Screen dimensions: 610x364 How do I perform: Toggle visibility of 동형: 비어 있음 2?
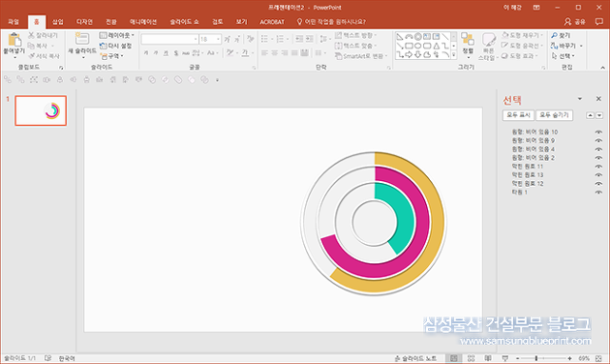click(598, 158)
